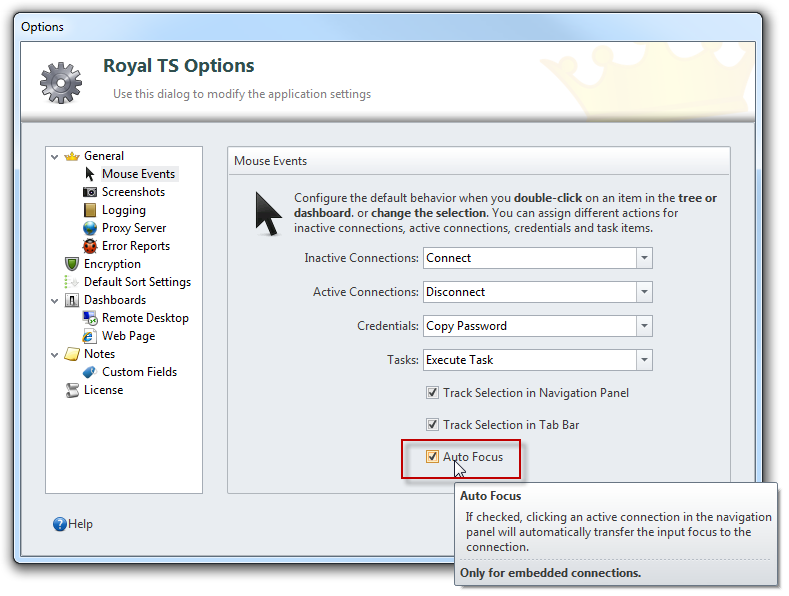This screenshot has height=596, width=789.
Task: Uncheck Track Selection in Tab Bar
Action: click(432, 425)
